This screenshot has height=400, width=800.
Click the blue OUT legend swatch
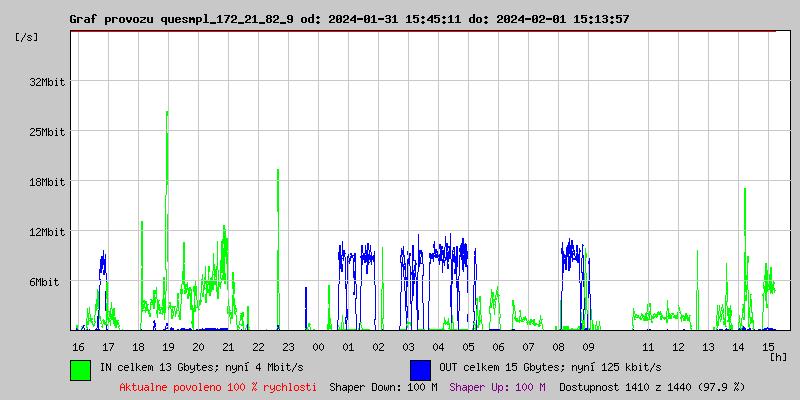click(x=420, y=369)
